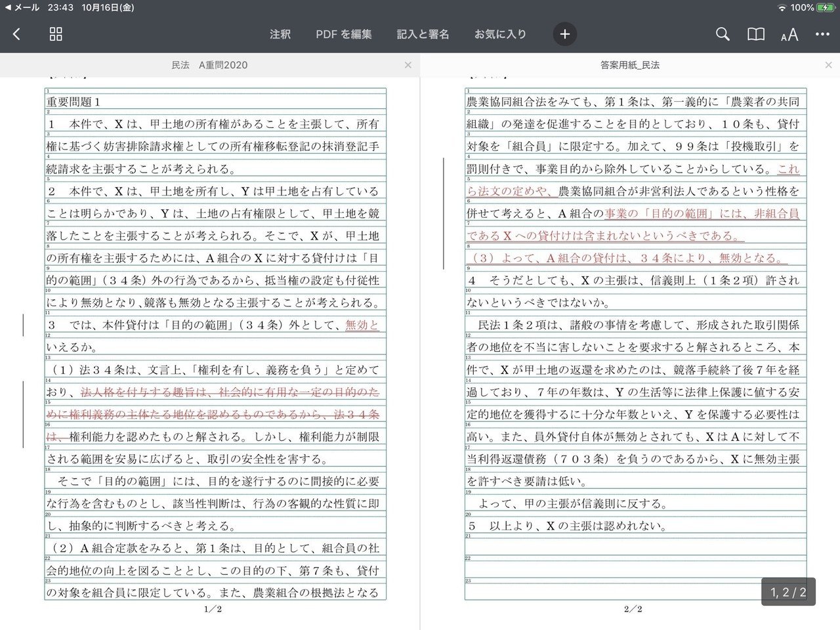Tap the heading 重要問題1
Screen dimensions: 840x630
coord(73,102)
